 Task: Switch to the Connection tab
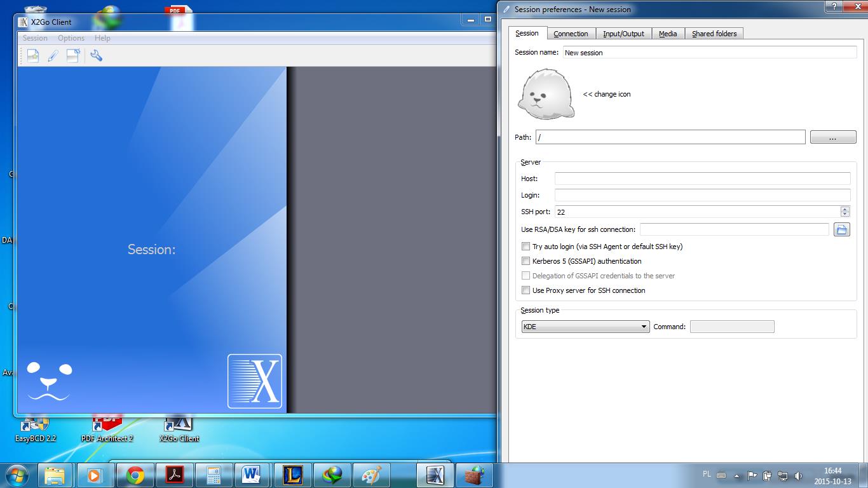click(x=571, y=34)
